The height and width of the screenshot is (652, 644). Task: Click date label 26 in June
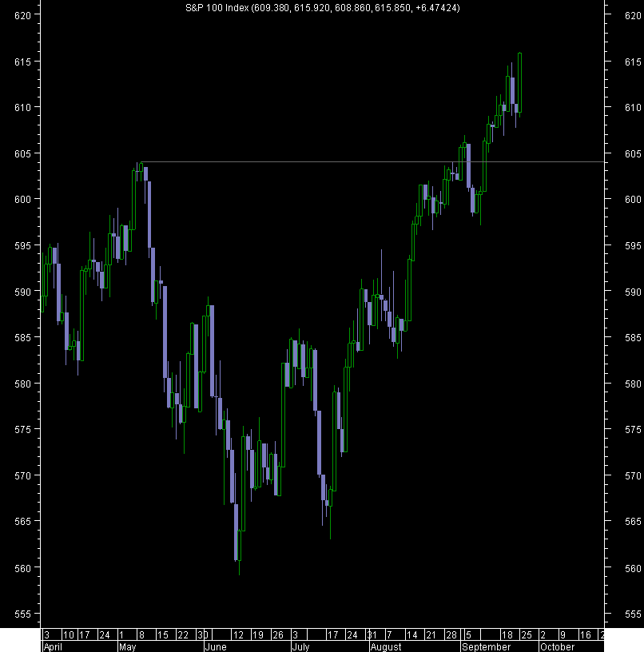pos(278,635)
